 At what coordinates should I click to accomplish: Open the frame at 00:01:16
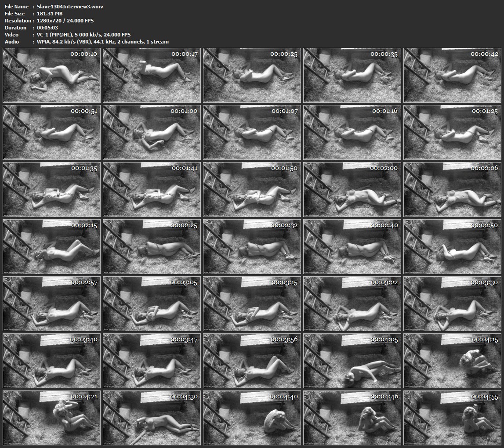352,132
